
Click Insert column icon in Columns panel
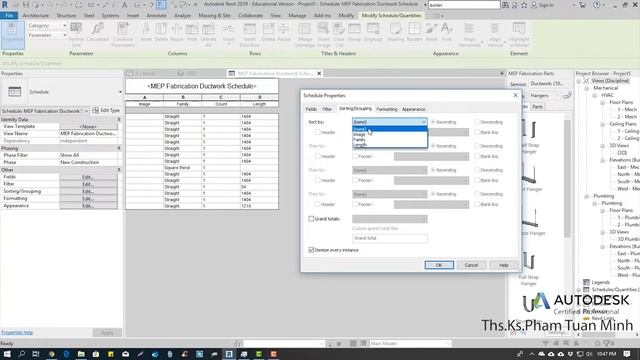[146, 32]
